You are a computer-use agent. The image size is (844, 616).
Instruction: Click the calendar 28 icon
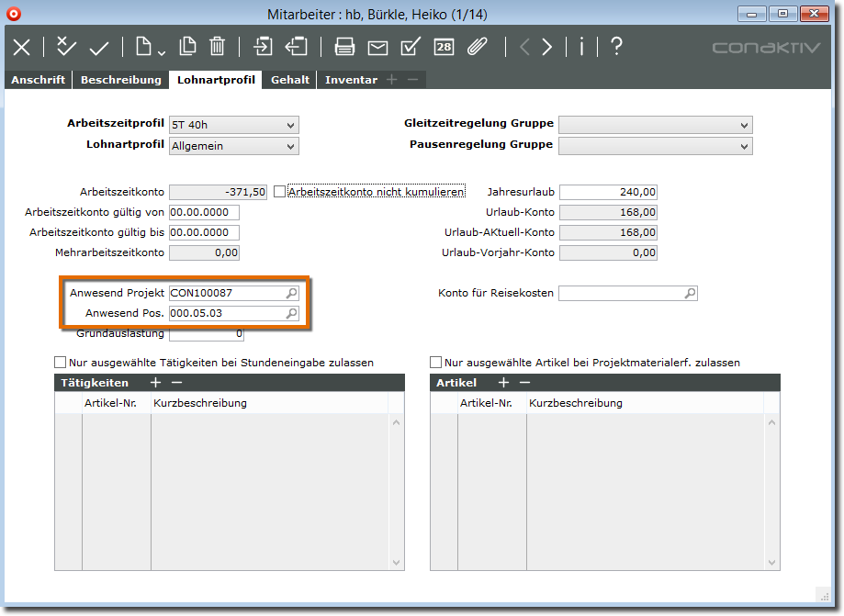pyautogui.click(x=444, y=47)
